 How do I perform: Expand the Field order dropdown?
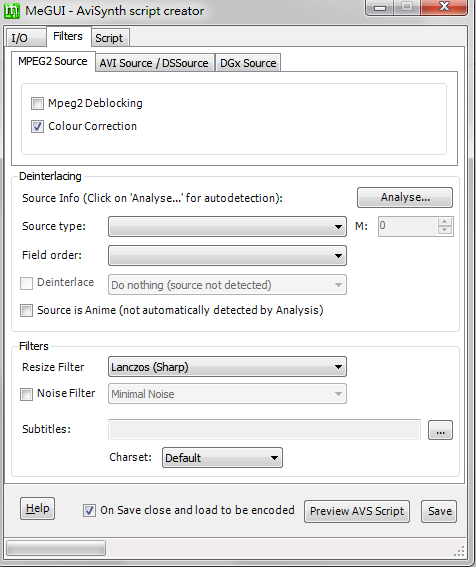(x=227, y=256)
